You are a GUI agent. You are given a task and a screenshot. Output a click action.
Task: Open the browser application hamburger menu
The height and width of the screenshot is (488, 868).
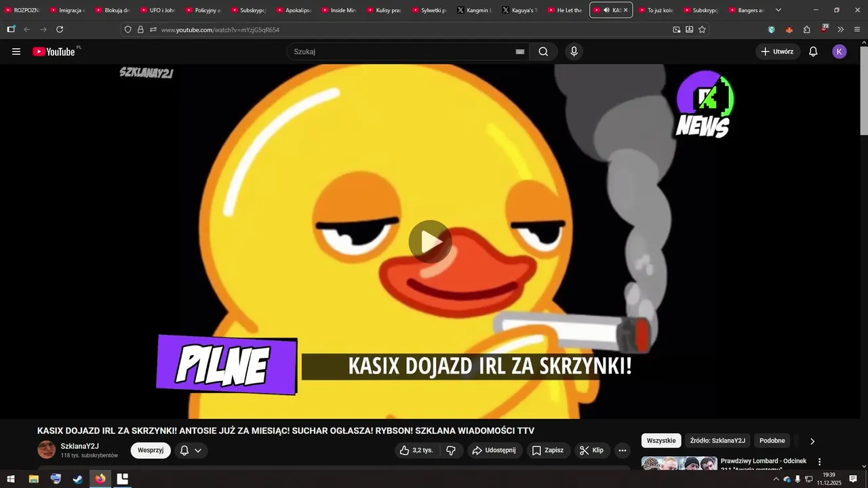click(857, 29)
